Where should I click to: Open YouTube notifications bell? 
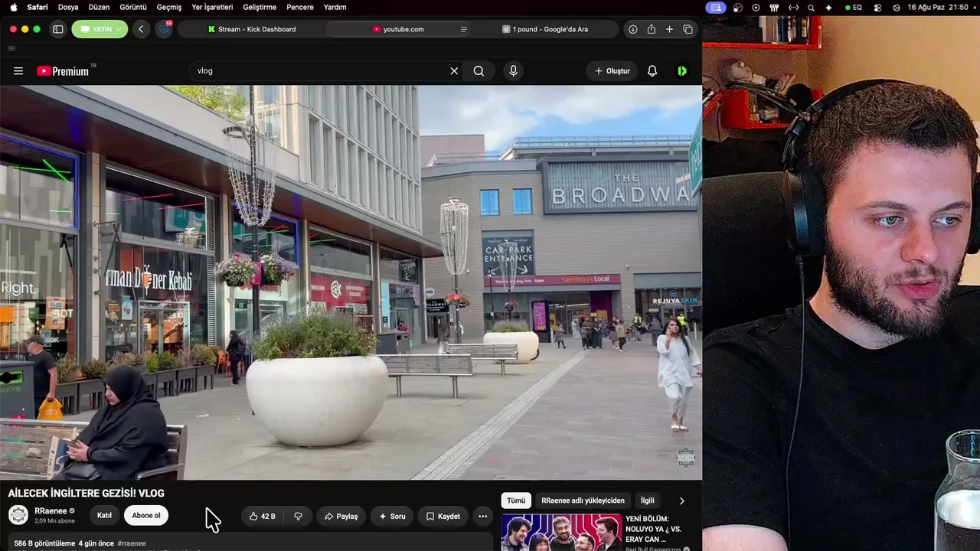click(652, 71)
